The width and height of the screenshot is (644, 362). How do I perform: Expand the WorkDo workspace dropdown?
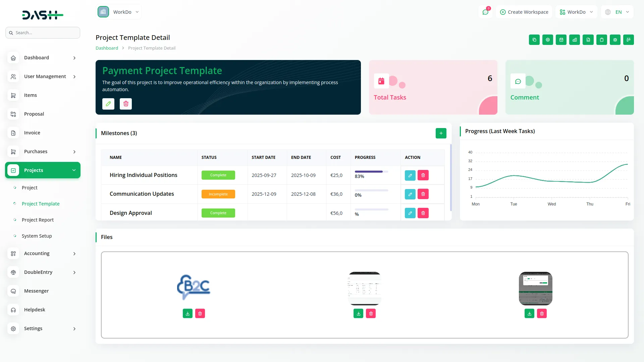576,12
